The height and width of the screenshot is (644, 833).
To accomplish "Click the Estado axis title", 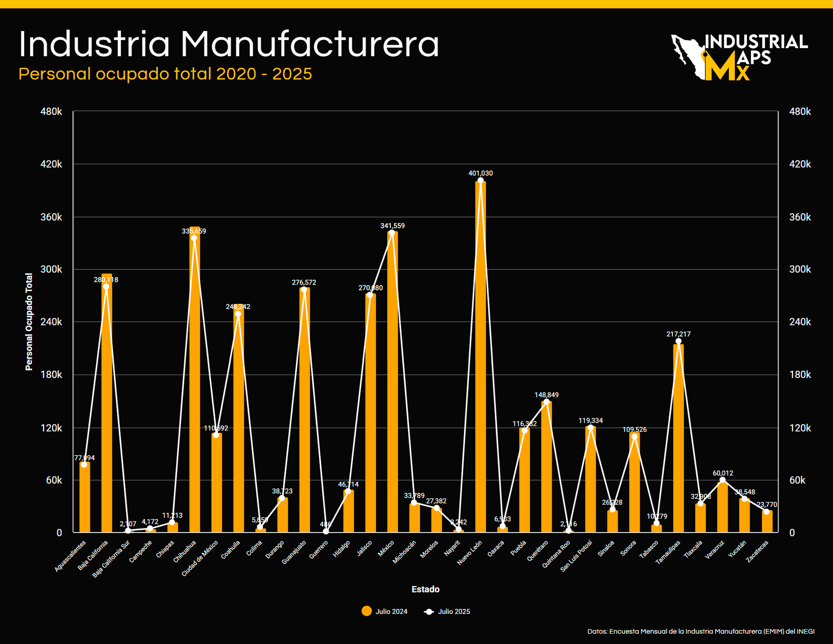I will click(x=425, y=589).
